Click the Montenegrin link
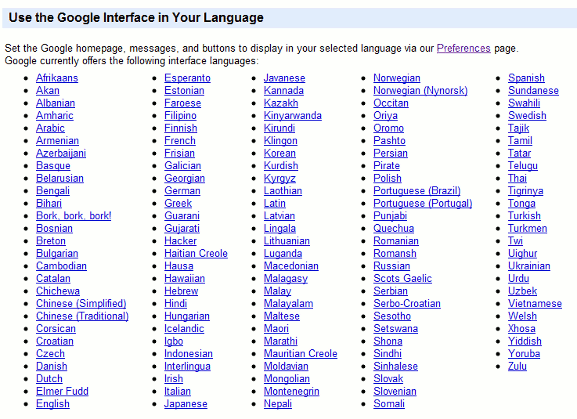 coord(291,391)
